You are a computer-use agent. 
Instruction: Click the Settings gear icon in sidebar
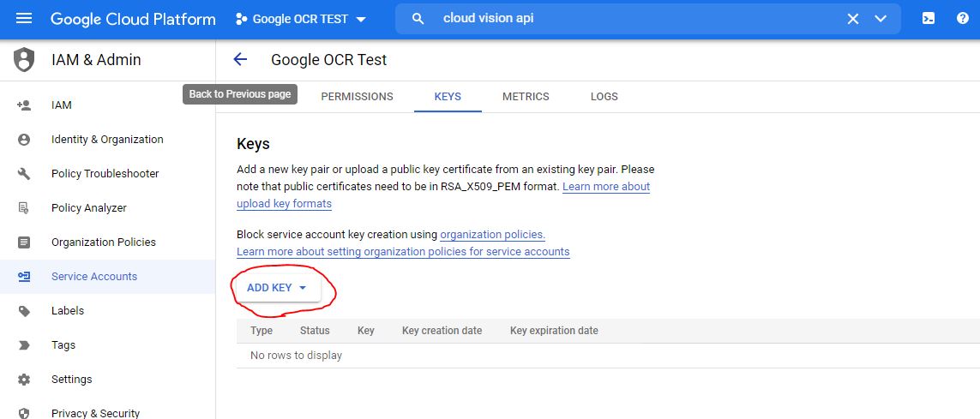tap(24, 380)
